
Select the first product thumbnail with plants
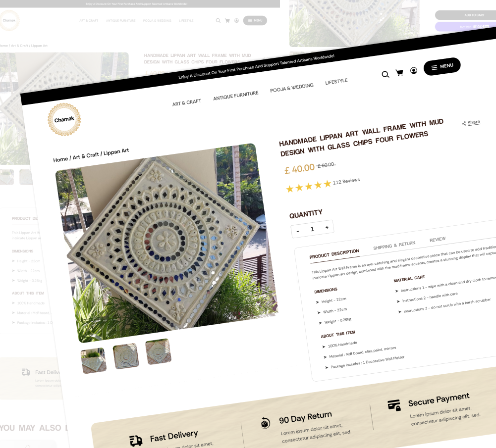click(x=93, y=360)
